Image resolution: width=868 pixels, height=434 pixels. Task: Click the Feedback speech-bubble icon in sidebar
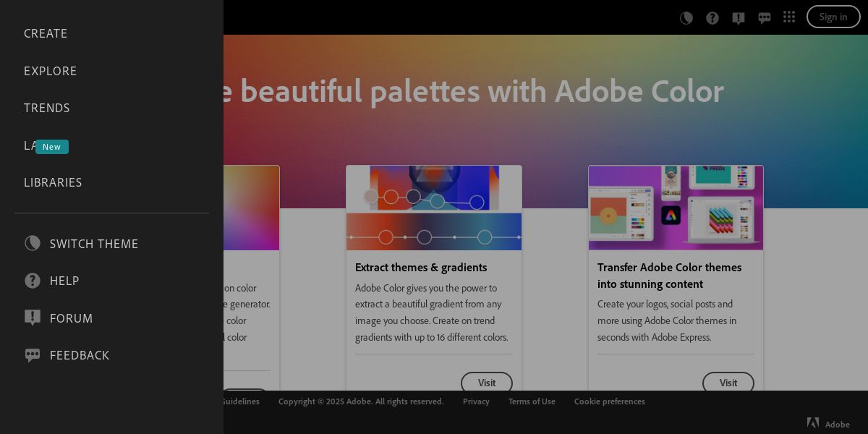pyautogui.click(x=33, y=355)
